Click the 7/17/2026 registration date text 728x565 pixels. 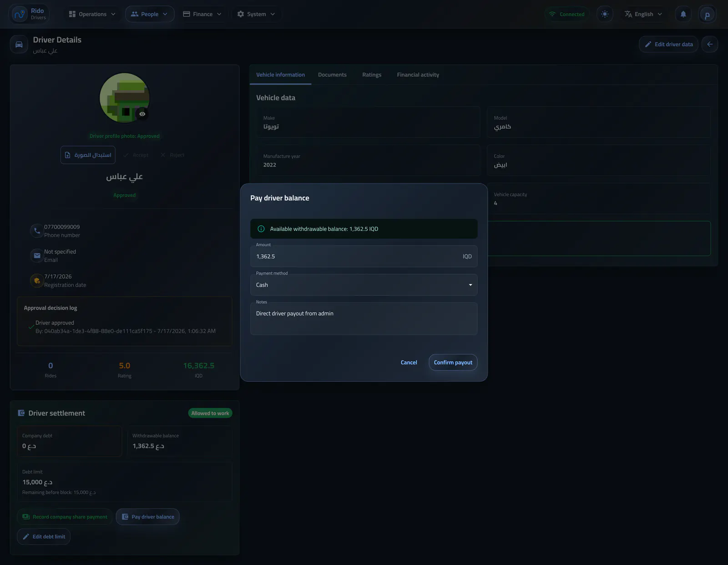(x=58, y=276)
